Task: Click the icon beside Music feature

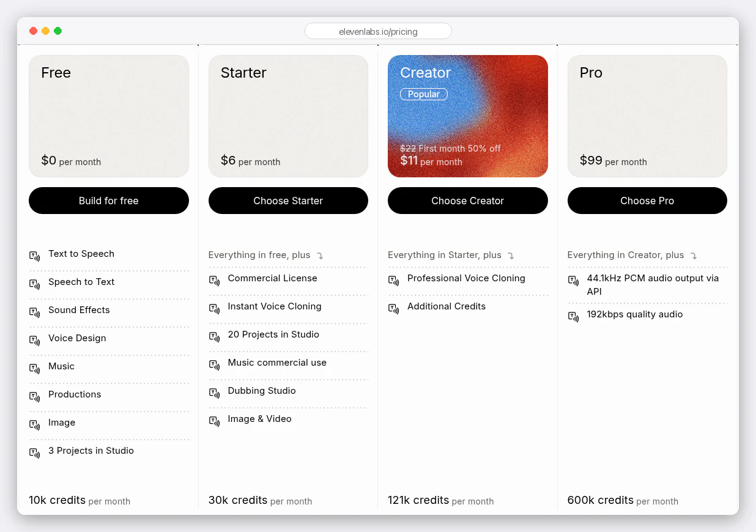Action: (35, 369)
